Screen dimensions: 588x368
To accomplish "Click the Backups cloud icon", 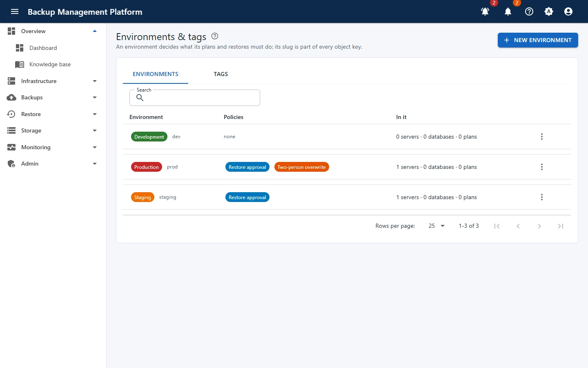I will (x=11, y=97).
